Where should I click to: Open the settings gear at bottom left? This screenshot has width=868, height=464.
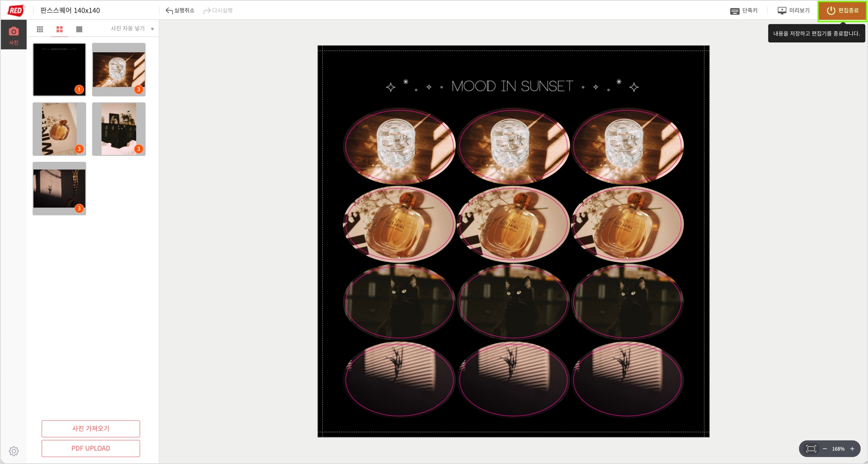13,451
